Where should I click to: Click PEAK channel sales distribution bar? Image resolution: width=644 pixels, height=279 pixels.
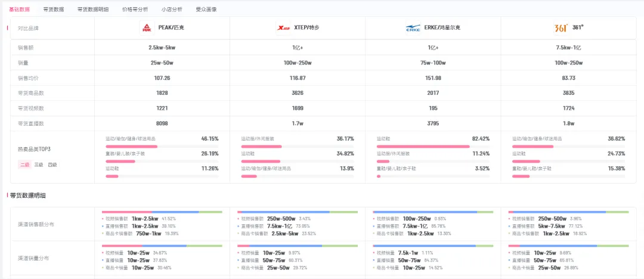click(162, 212)
